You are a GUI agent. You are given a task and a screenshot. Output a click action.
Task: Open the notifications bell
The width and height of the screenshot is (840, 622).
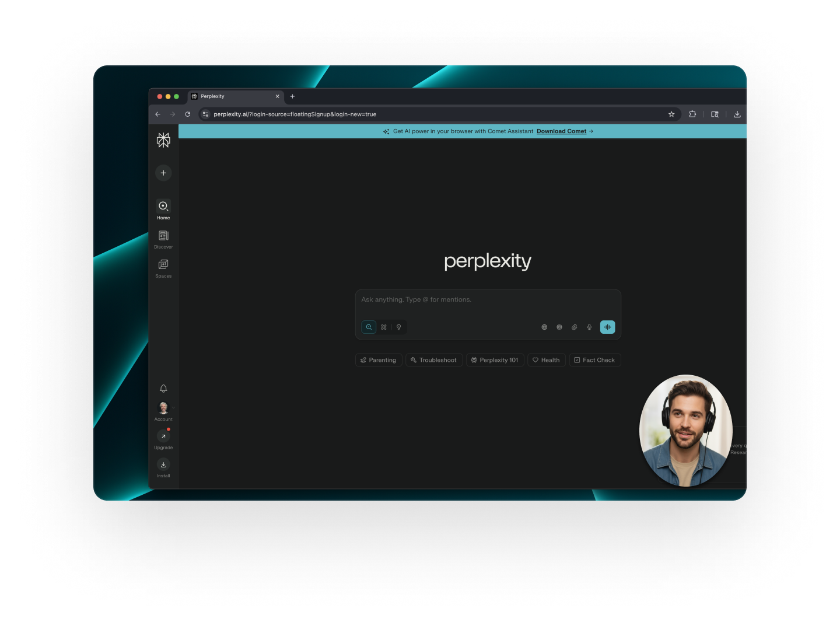(163, 389)
